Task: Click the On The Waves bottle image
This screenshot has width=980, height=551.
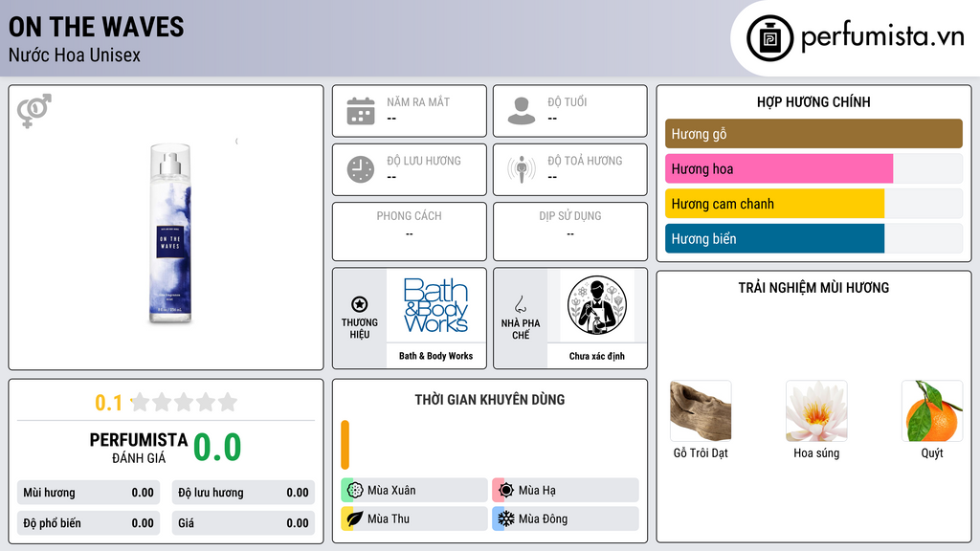Action: click(170, 233)
